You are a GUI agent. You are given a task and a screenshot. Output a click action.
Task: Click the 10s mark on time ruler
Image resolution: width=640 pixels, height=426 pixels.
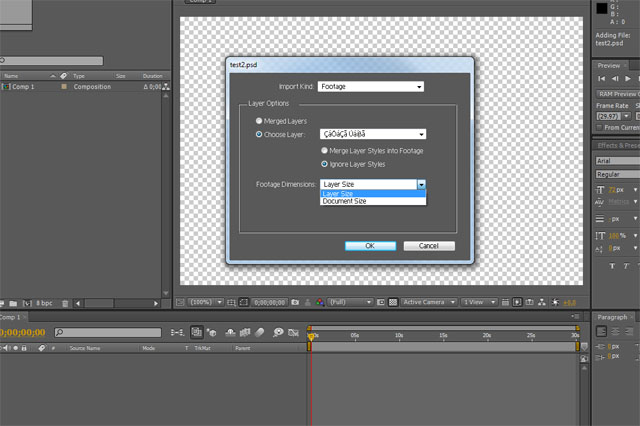tap(399, 335)
